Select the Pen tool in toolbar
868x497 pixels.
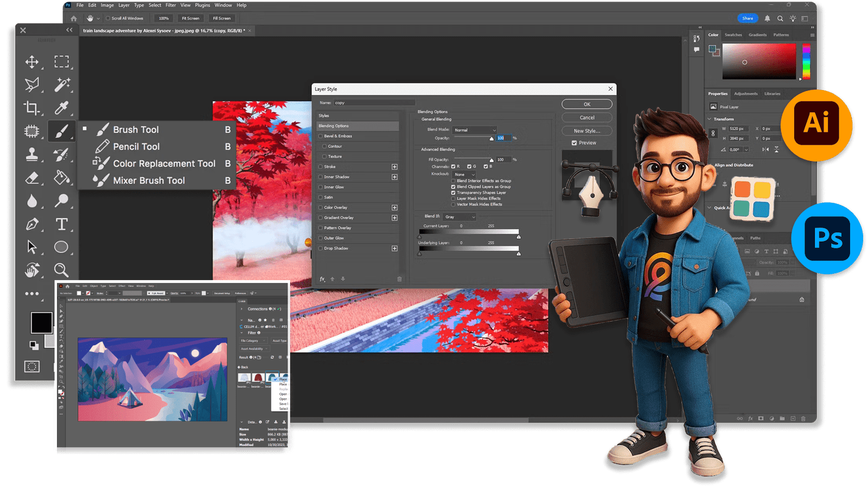[x=32, y=224]
